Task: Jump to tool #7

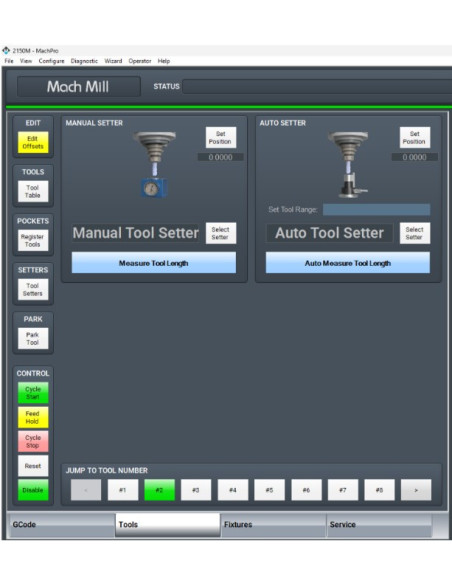Action: tap(343, 490)
